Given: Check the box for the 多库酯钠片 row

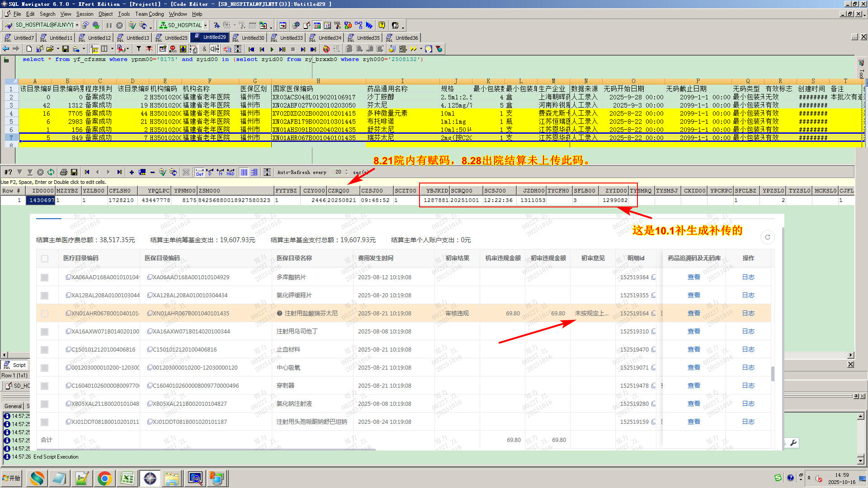Looking at the screenshot, I should pos(44,277).
